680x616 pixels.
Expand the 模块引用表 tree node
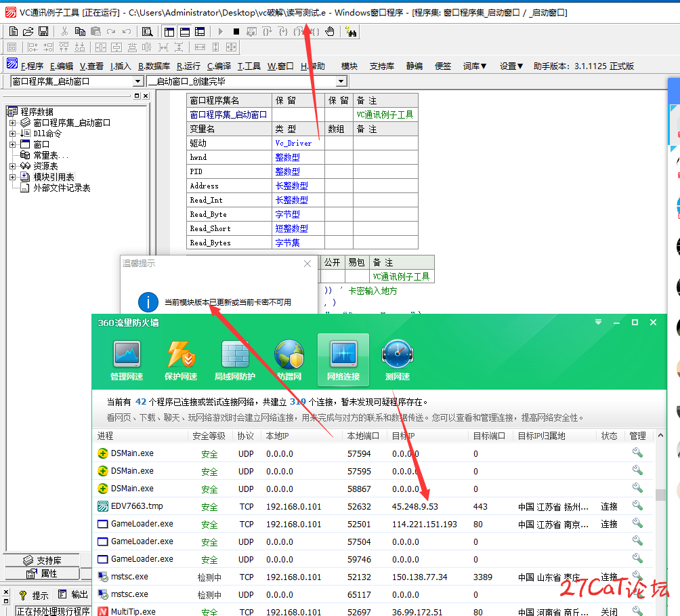[13, 177]
